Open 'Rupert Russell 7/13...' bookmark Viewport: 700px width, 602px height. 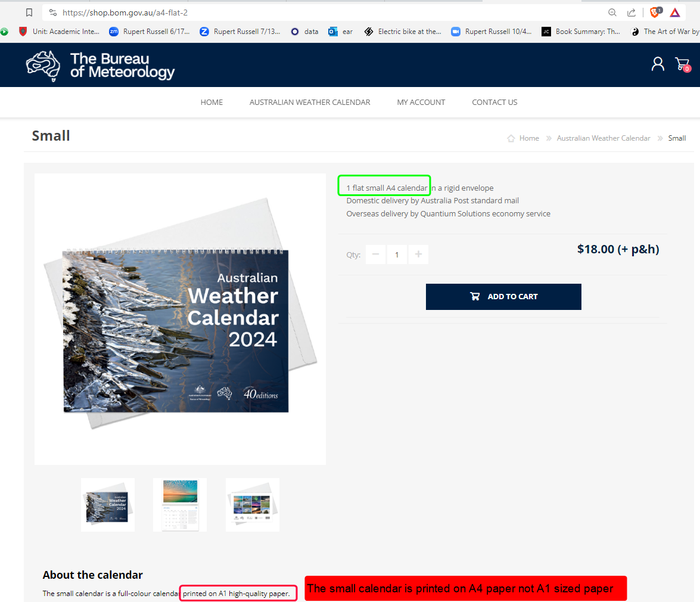point(240,32)
